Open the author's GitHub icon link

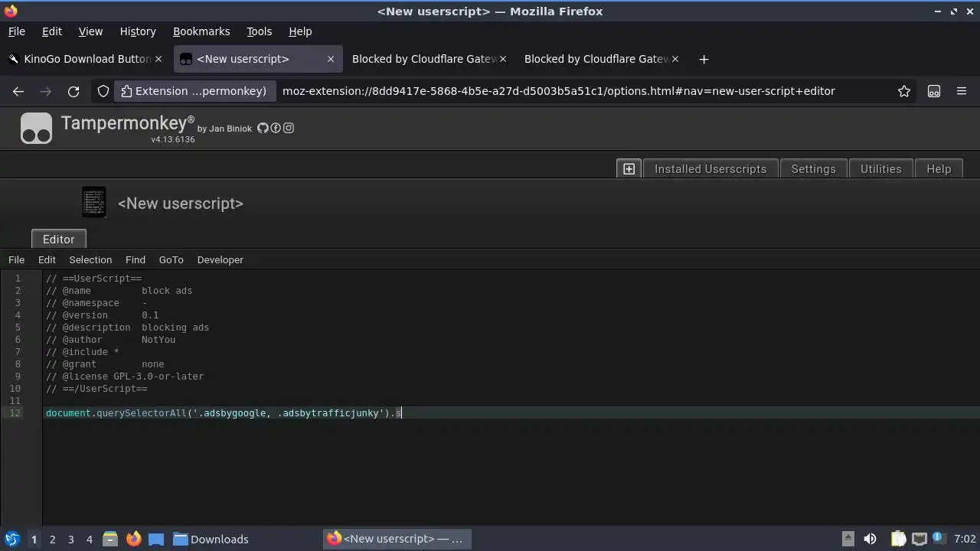click(x=263, y=128)
